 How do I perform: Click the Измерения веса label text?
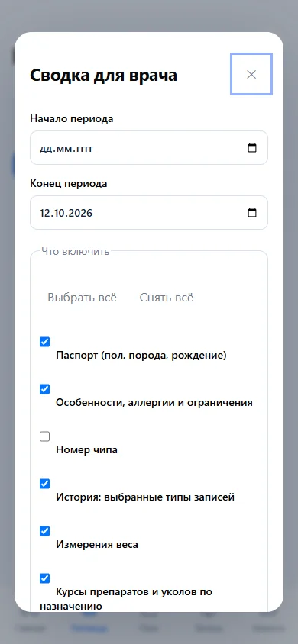click(x=97, y=545)
